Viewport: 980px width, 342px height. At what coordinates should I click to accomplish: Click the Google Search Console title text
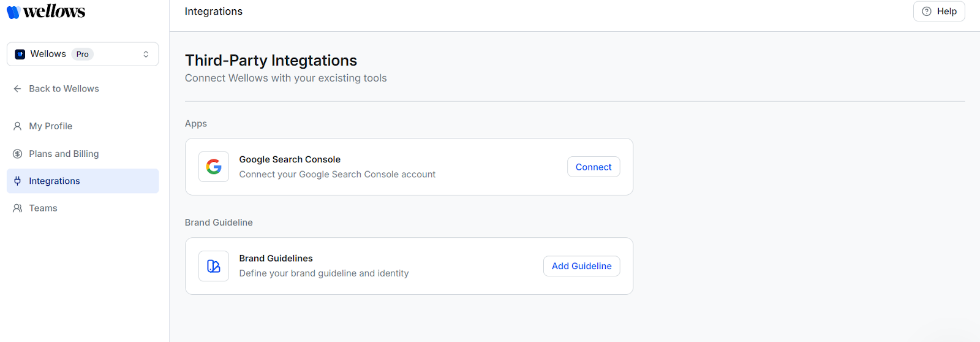click(290, 159)
